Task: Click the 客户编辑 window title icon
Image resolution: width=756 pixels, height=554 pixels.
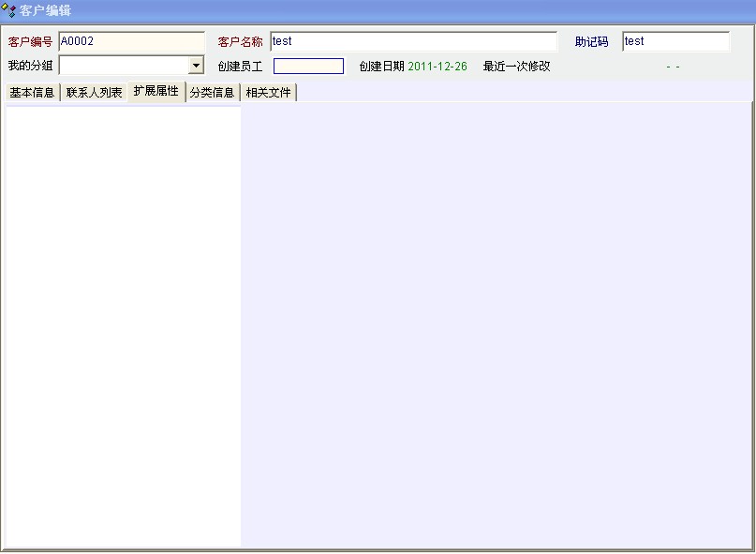Action: click(9, 11)
